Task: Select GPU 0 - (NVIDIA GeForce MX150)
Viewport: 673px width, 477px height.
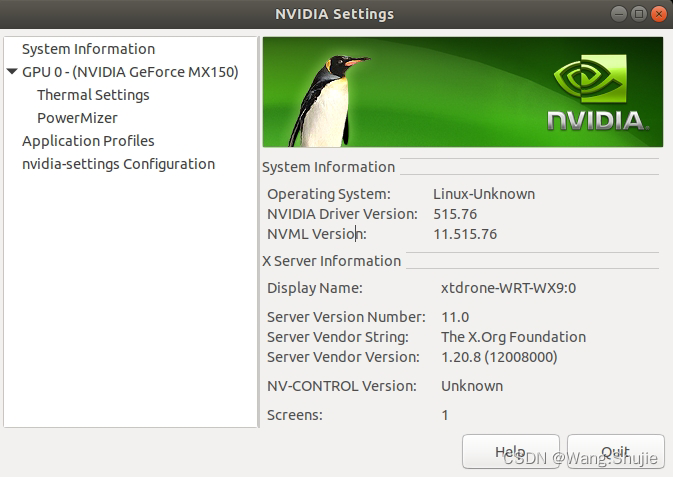Action: click(x=130, y=72)
